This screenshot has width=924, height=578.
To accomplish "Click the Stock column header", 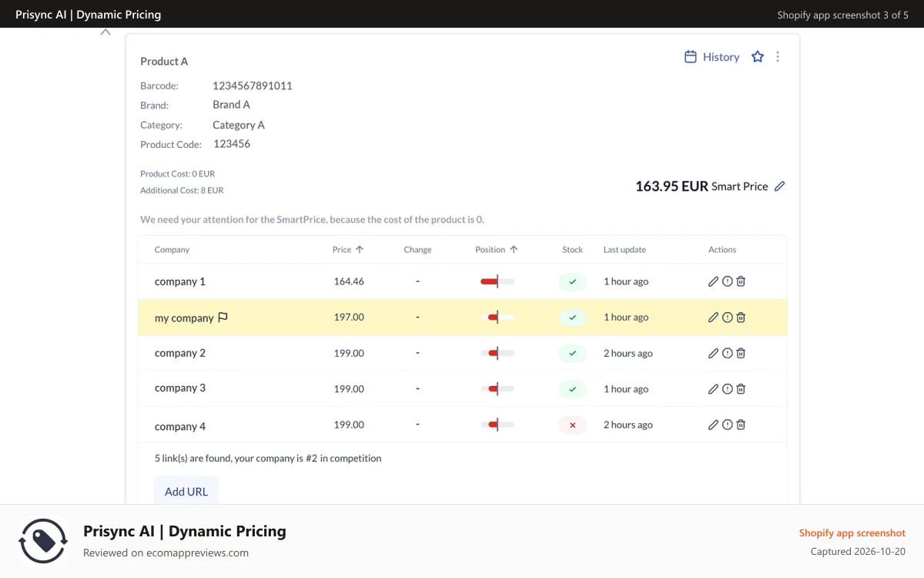I will coord(572,250).
